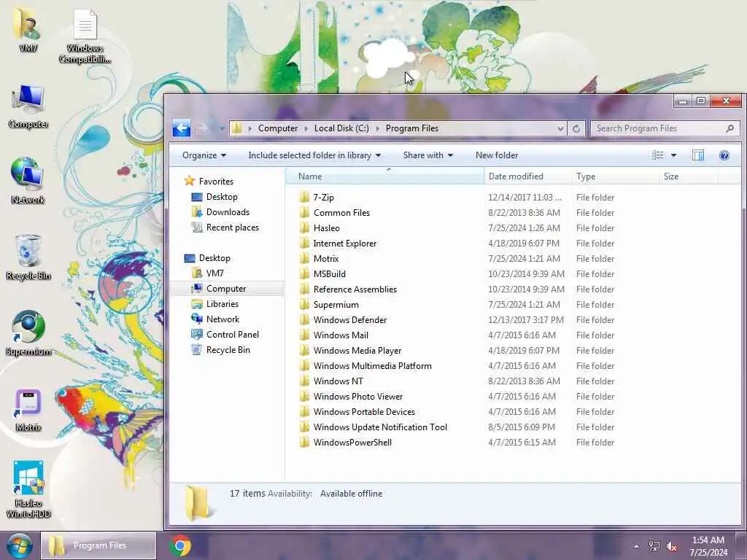Click the clock showing 1:54 AM
Image resolution: width=747 pixels, height=560 pixels.
coord(708,540)
